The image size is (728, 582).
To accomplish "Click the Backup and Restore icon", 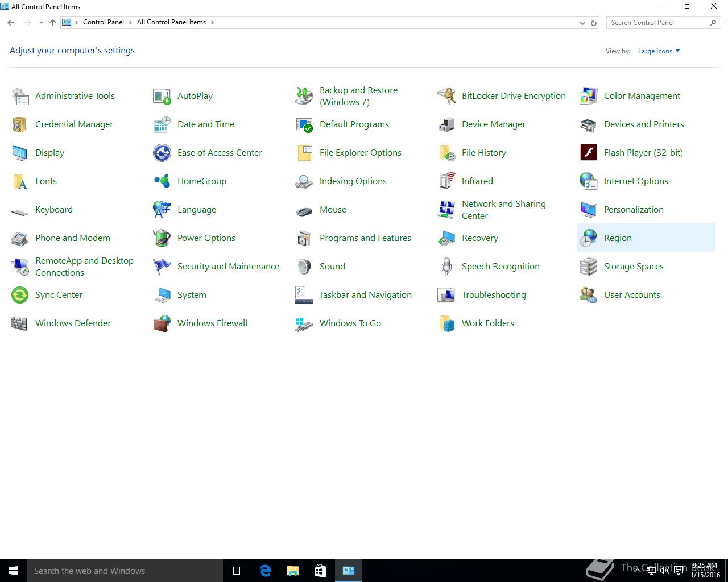I will [x=304, y=96].
